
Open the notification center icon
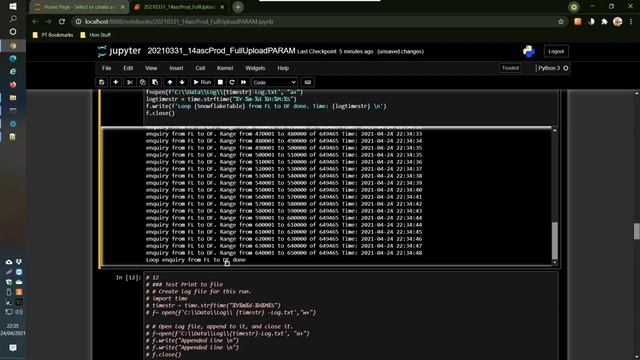click(13, 348)
